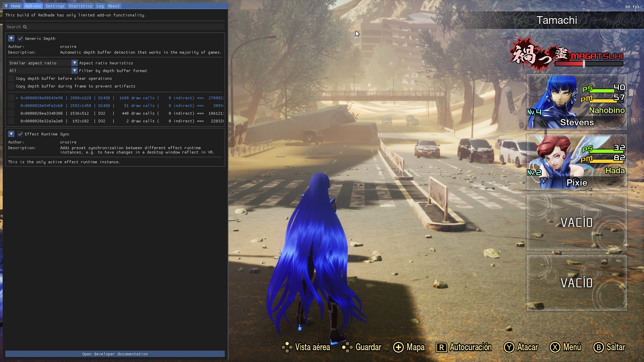Disable the Generic Depth add-on checkbox
The height and width of the screenshot is (362, 644).
(x=20, y=38)
